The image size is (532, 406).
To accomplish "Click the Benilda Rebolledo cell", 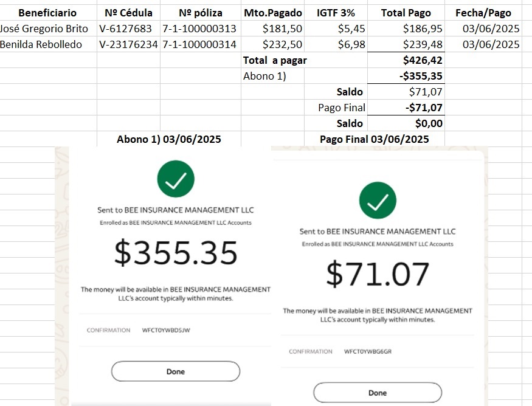I will click(x=41, y=44).
